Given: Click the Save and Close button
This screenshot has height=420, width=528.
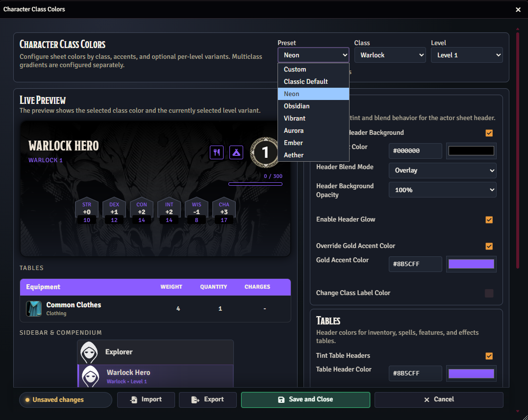Looking at the screenshot, I should click(305, 399).
